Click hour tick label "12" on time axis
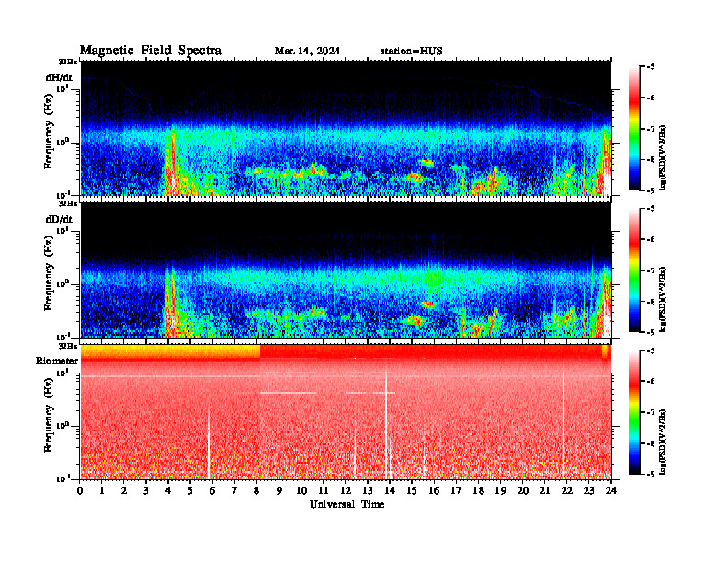 [346, 490]
